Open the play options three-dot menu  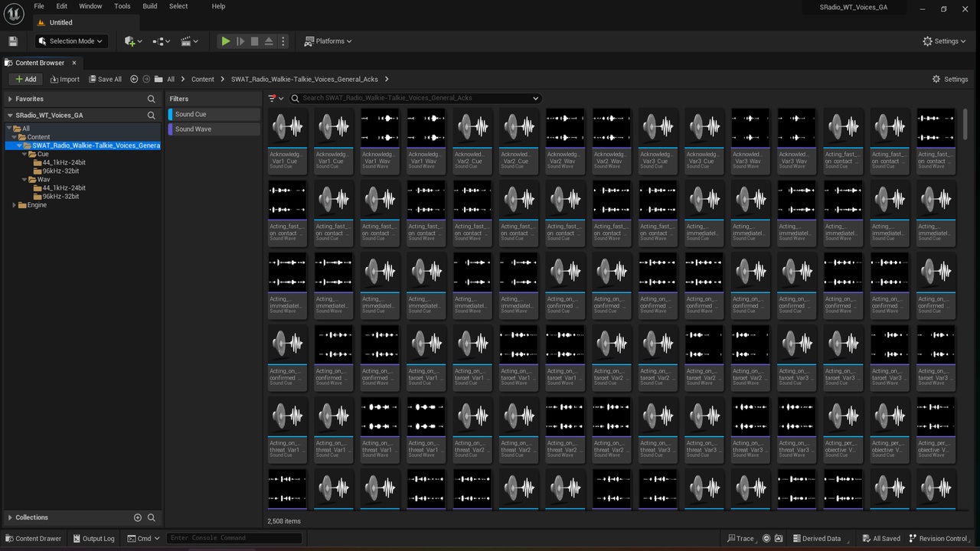pyautogui.click(x=283, y=41)
